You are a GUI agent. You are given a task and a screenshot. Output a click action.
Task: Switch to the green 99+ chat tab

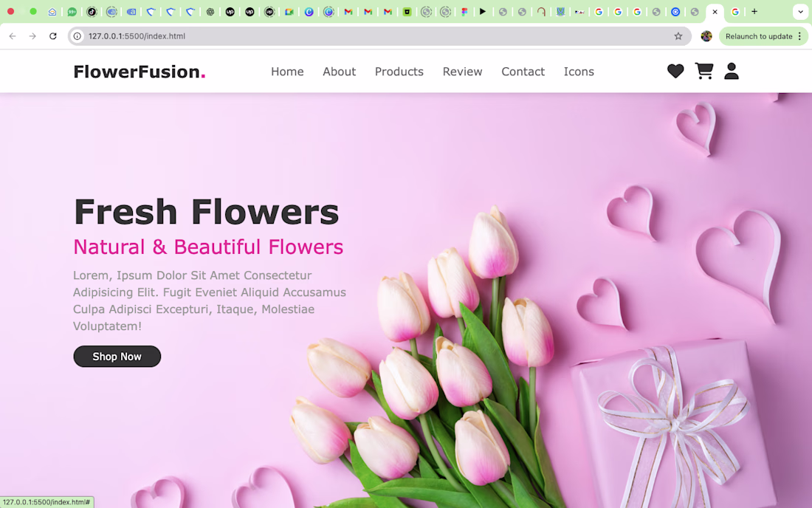pos(72,11)
